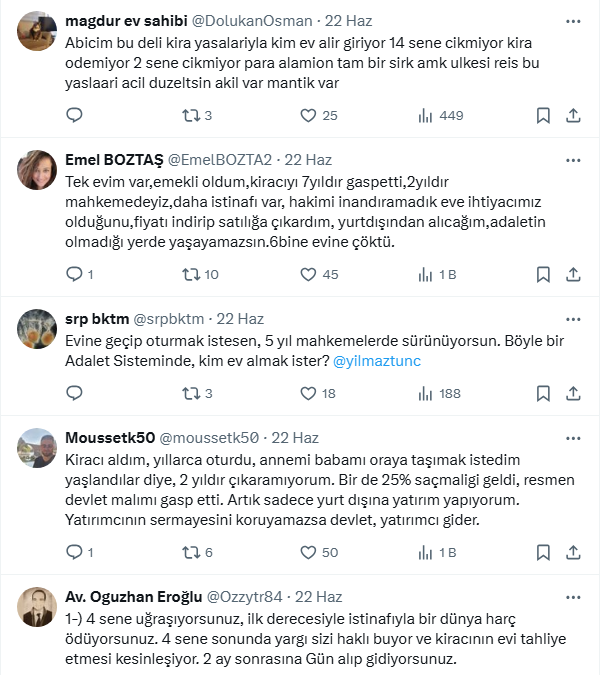Bookmark Moussetk50's tweet

[543, 552]
